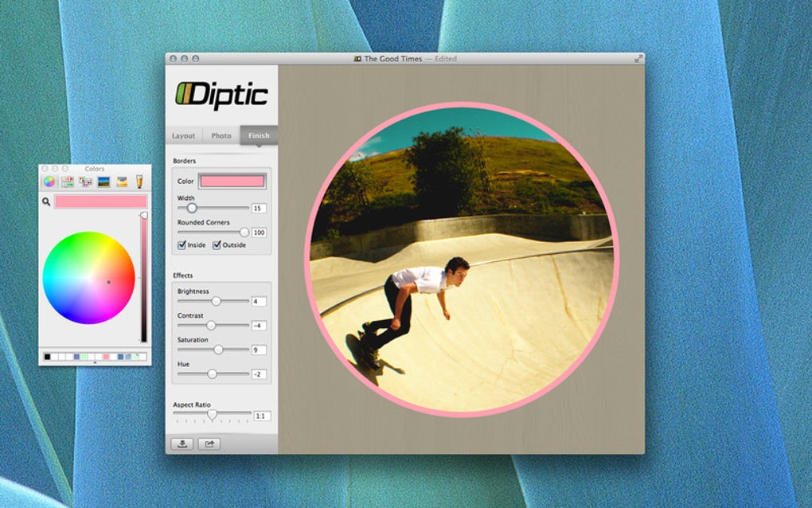Select the color palettes mode in Colors panel
Viewport: 812px width, 508px height.
pos(85,182)
